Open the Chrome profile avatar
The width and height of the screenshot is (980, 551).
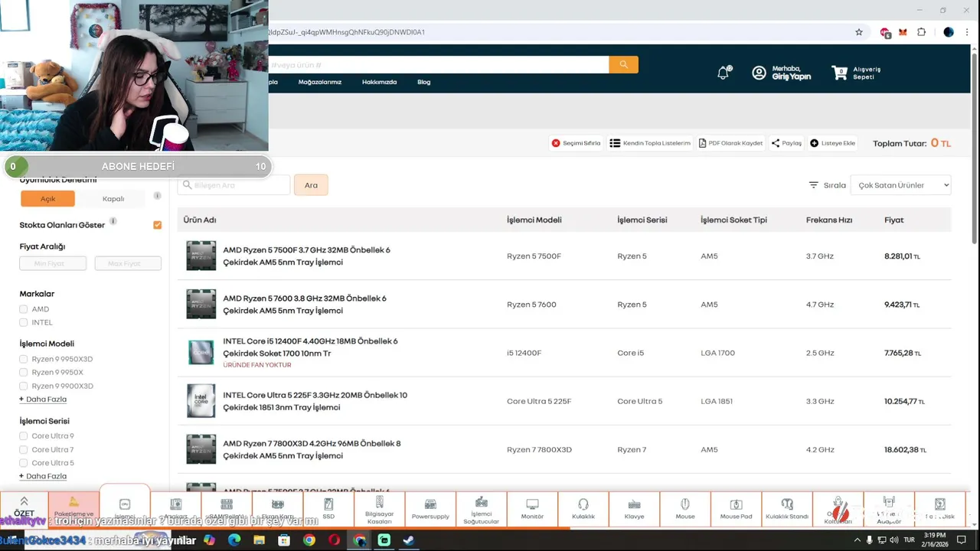[949, 32]
